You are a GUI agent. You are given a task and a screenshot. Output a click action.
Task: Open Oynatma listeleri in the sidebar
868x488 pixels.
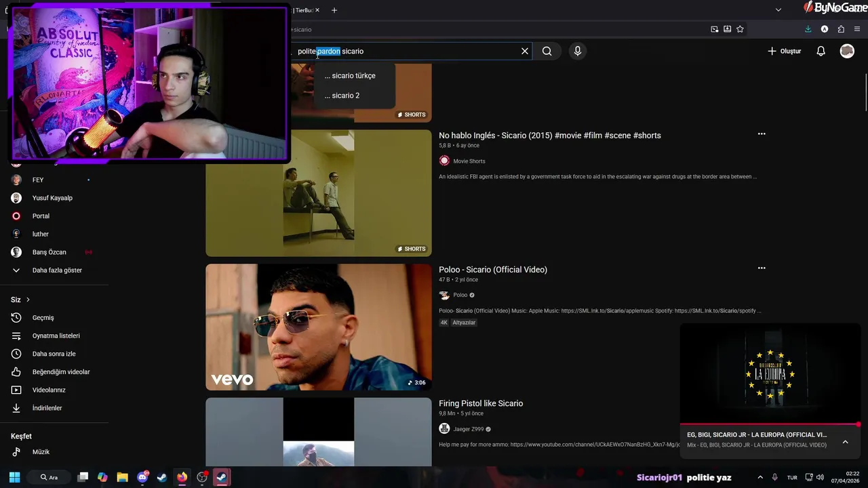(54, 335)
